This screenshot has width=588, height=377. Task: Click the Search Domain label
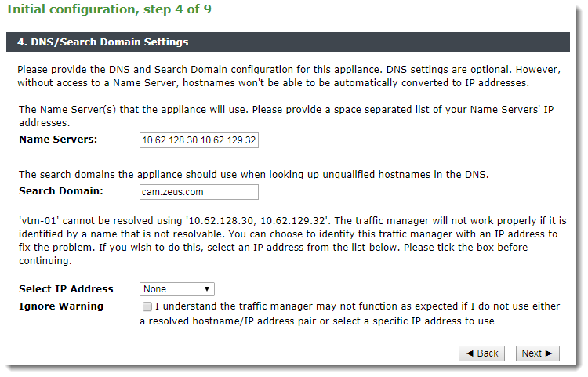(61, 191)
